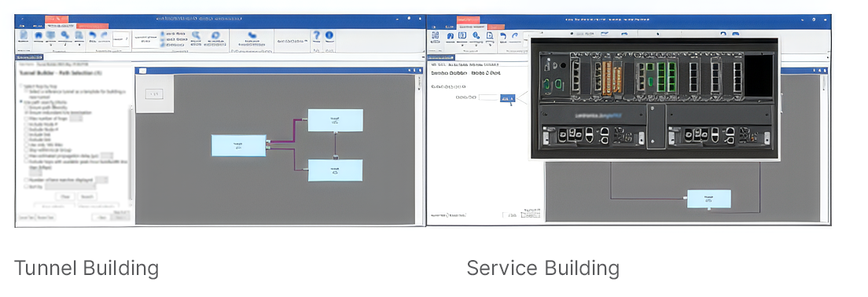868x297 pixels.
Task: Open Number of best matches dropdown
Action: [101, 180]
